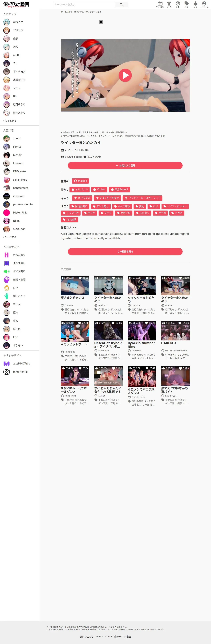The height and width of the screenshot is (644, 211).
Task: Open Ngon author avatar
Action: click(7, 221)
